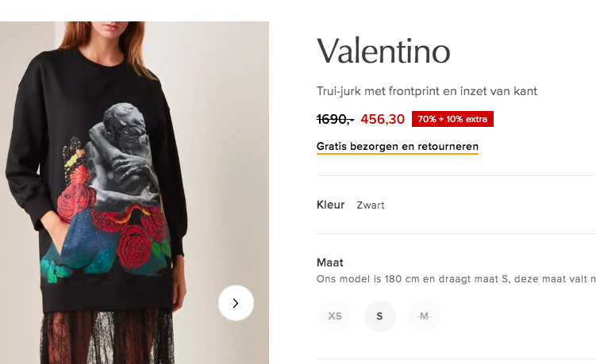The height and width of the screenshot is (364, 596).
Task: Open Gratis bezorgen en retourneren info
Action: click(398, 147)
